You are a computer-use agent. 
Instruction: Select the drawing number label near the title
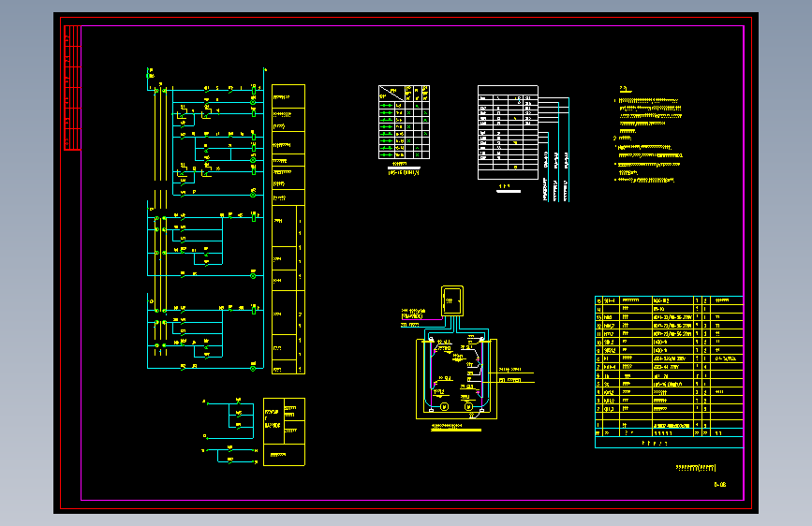(720, 485)
